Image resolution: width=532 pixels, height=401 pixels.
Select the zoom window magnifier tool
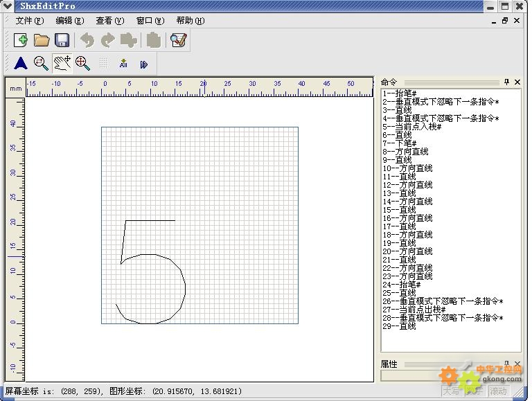click(x=41, y=63)
